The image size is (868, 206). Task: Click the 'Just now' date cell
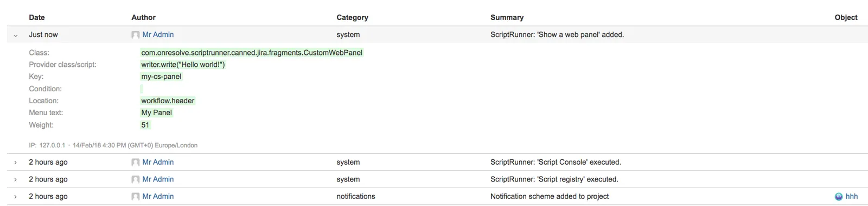pyautogui.click(x=43, y=35)
